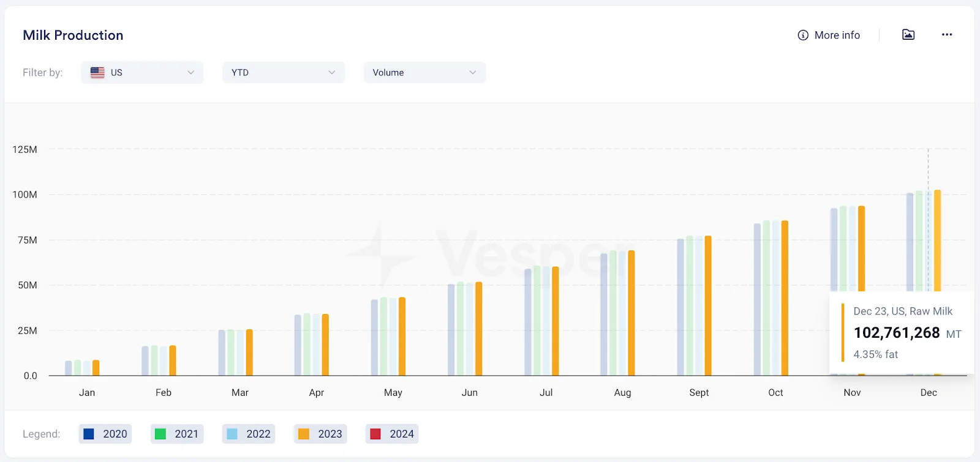
Task: Open the YTD period dropdown
Action: (x=284, y=72)
